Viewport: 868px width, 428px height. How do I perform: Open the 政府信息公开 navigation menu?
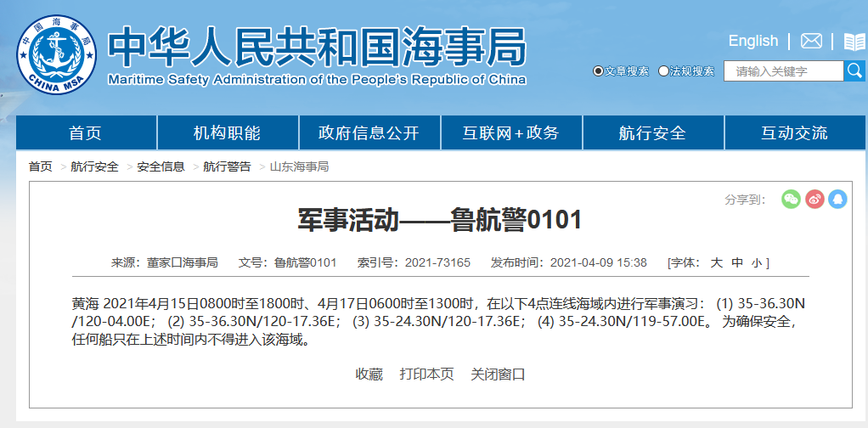click(x=369, y=132)
